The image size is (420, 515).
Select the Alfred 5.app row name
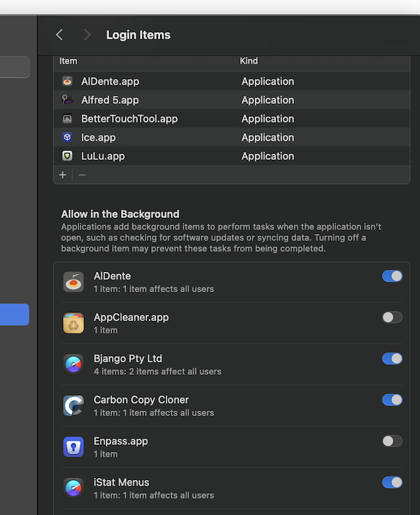pos(110,100)
